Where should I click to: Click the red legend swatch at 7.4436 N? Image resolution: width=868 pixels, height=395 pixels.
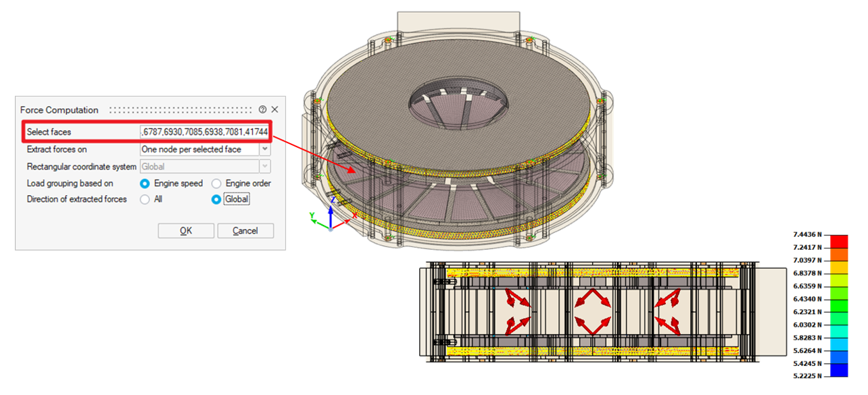[838, 241]
